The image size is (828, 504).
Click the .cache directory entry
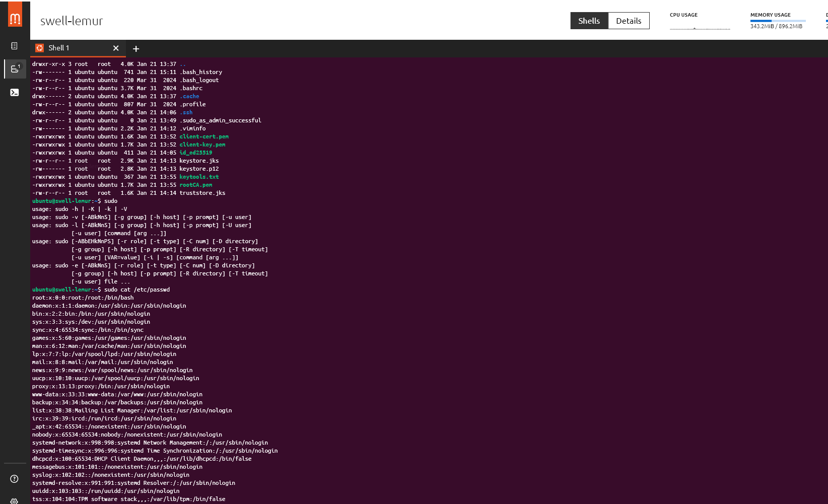[x=189, y=96]
